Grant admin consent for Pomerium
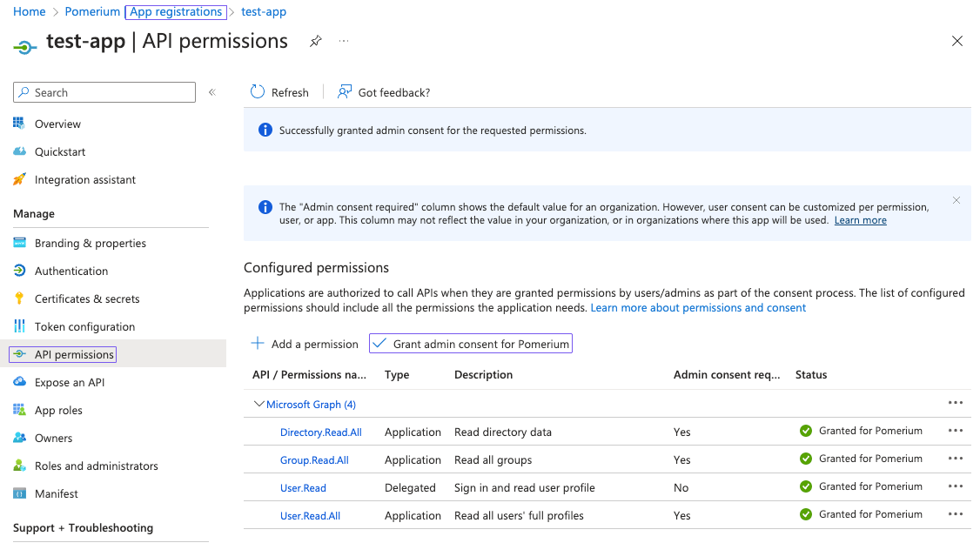The image size is (980, 543). [470, 343]
